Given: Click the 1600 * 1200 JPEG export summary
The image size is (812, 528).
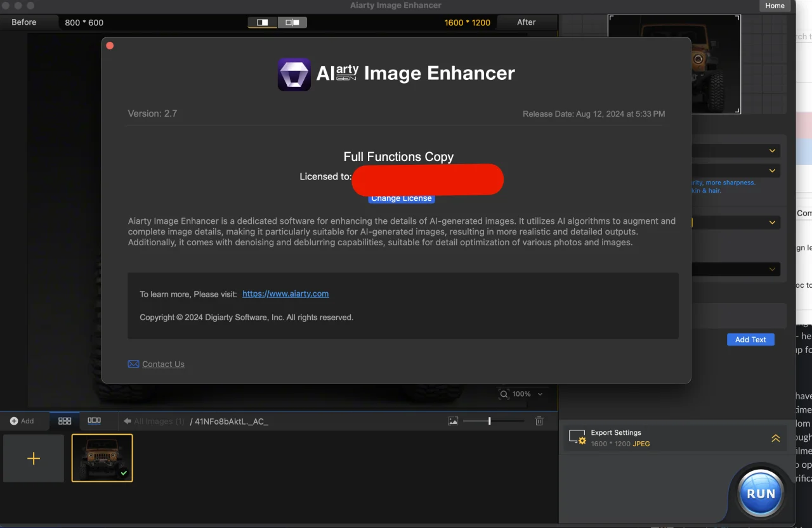Looking at the screenshot, I should tap(620, 444).
